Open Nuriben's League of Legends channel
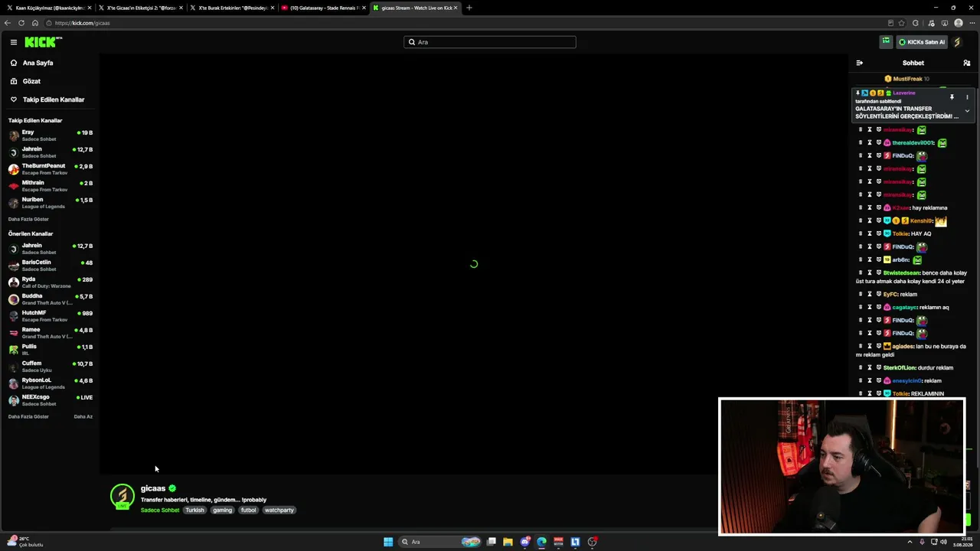980x551 pixels. coord(51,203)
